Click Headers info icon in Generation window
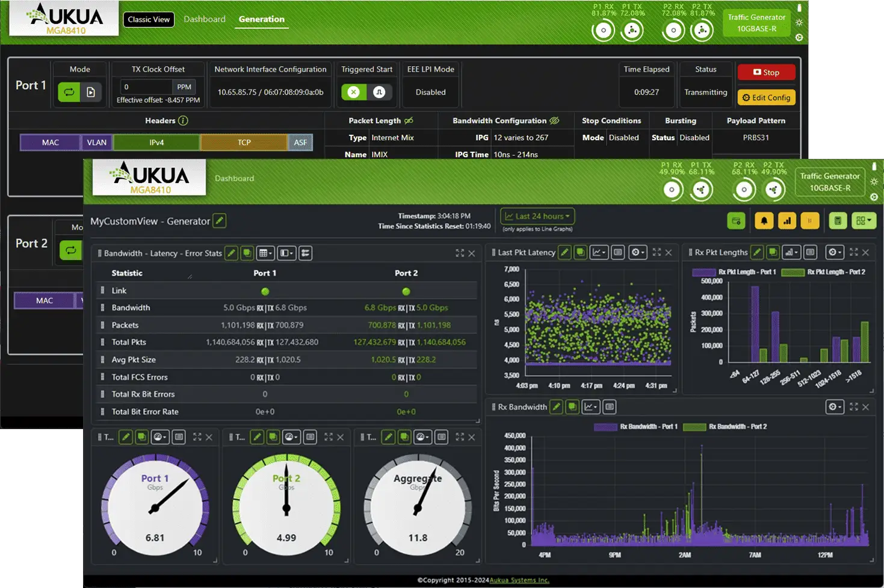884x588 pixels. click(x=183, y=120)
